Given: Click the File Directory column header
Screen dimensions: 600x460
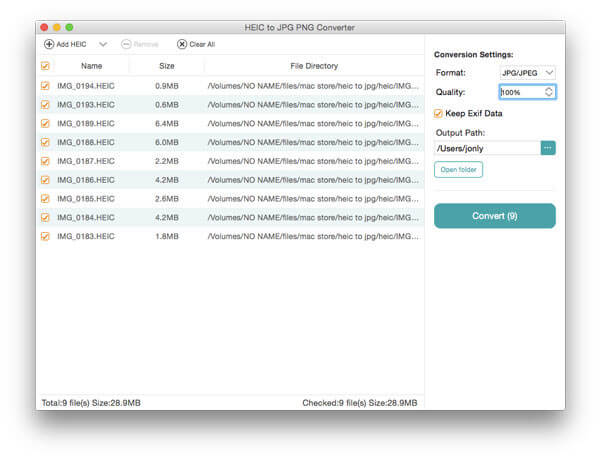Looking at the screenshot, I should click(313, 66).
